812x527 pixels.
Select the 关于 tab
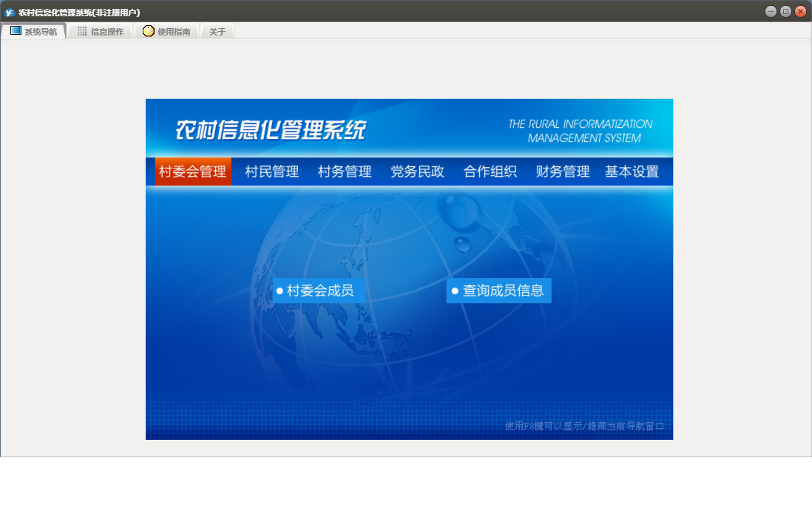pyautogui.click(x=217, y=31)
